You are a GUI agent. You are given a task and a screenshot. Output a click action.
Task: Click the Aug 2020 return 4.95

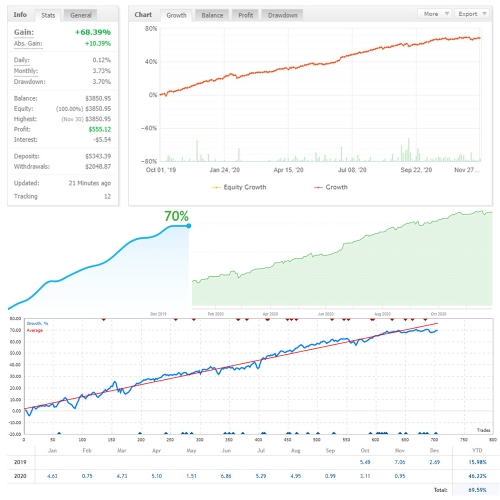pos(296,476)
